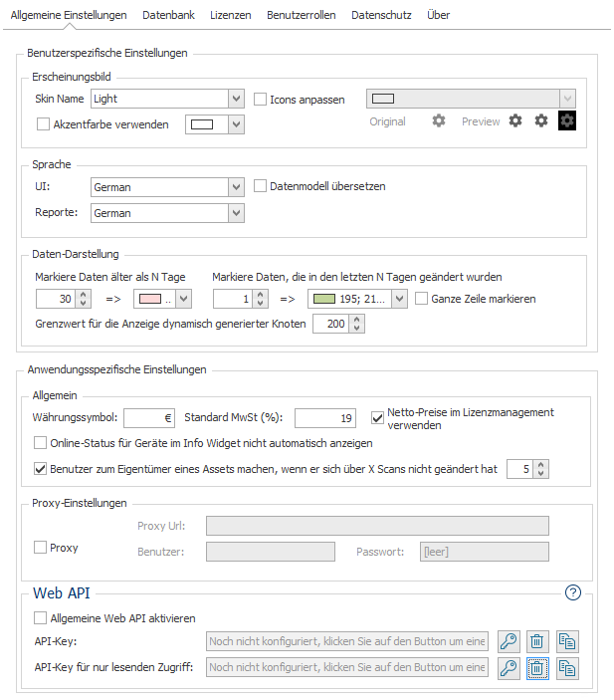Generate a new API-Key with key icon

pyautogui.click(x=509, y=641)
